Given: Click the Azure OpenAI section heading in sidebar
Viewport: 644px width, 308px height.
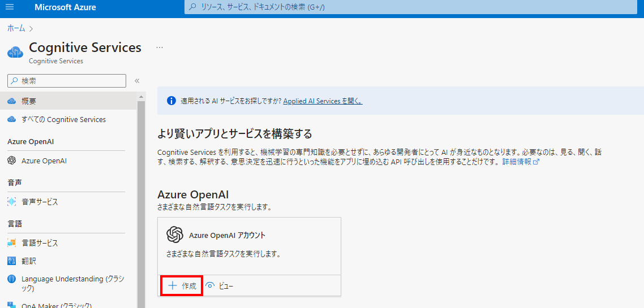Looking at the screenshot, I should [x=31, y=141].
